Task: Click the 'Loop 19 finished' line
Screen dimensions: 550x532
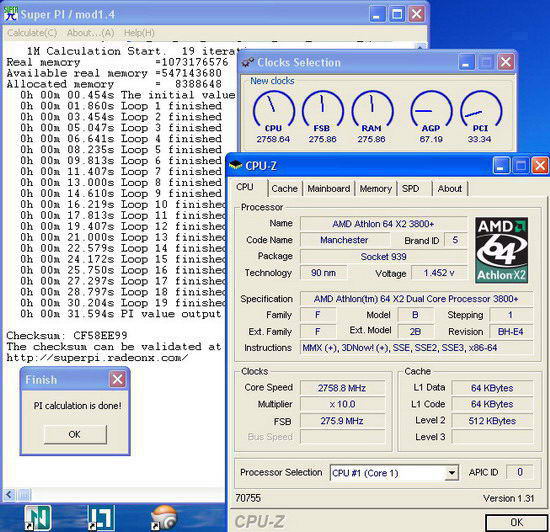Action: pyautogui.click(x=123, y=303)
